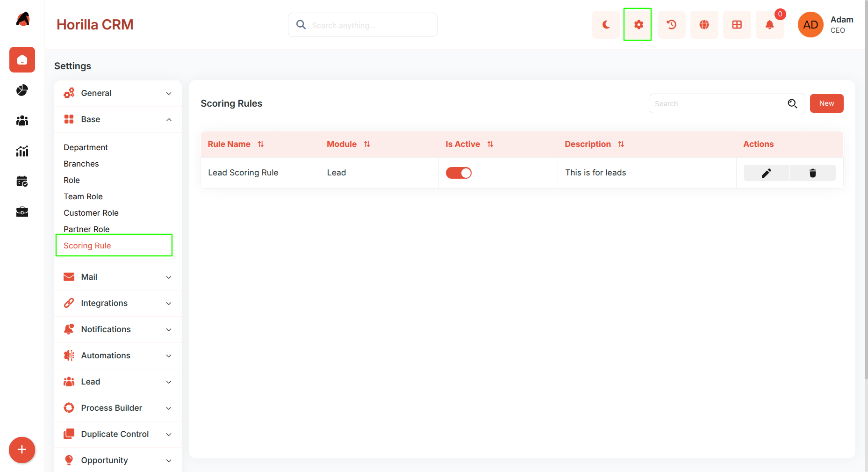868x472 pixels.
Task: Open the language globe icon
Action: [x=704, y=25]
